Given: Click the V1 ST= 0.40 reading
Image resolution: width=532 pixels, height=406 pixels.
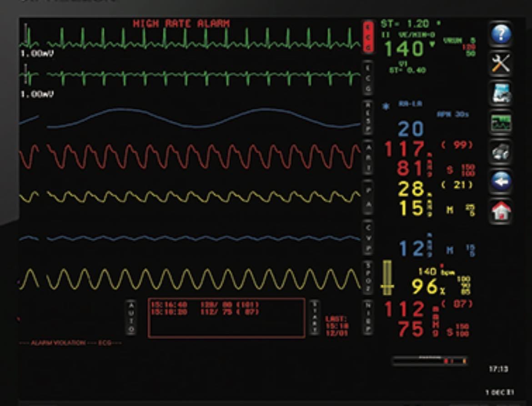Looking at the screenshot, I should pos(407,68).
